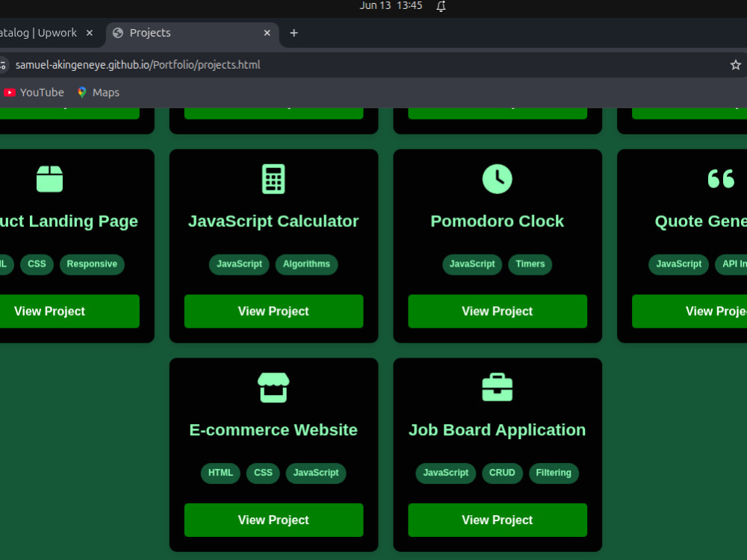The height and width of the screenshot is (560, 747).
Task: Click JavaScript tag on Pomodoro Clock card
Action: (472, 264)
